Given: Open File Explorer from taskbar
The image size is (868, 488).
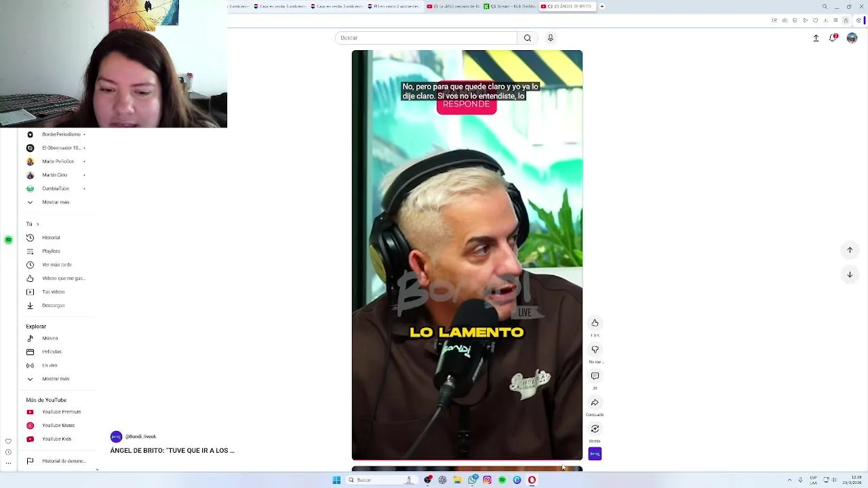Looking at the screenshot, I should tap(458, 480).
